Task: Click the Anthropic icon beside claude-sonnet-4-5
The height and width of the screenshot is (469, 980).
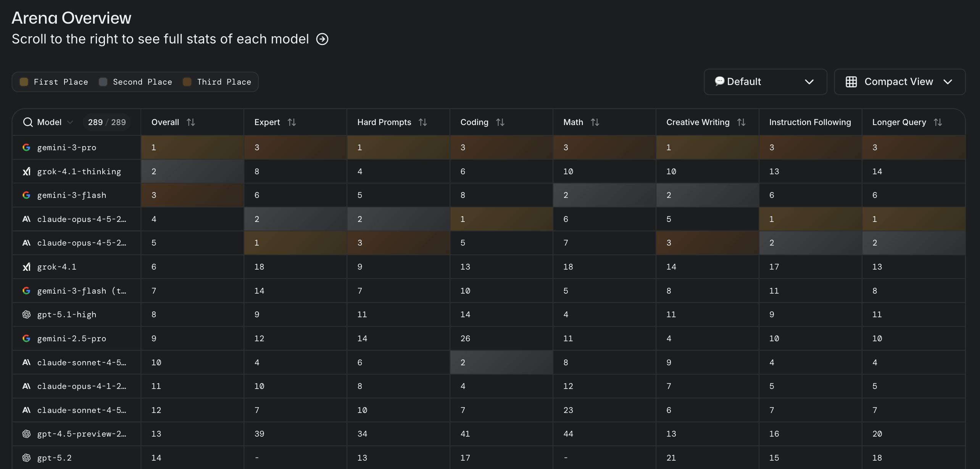Action: tap(26, 362)
